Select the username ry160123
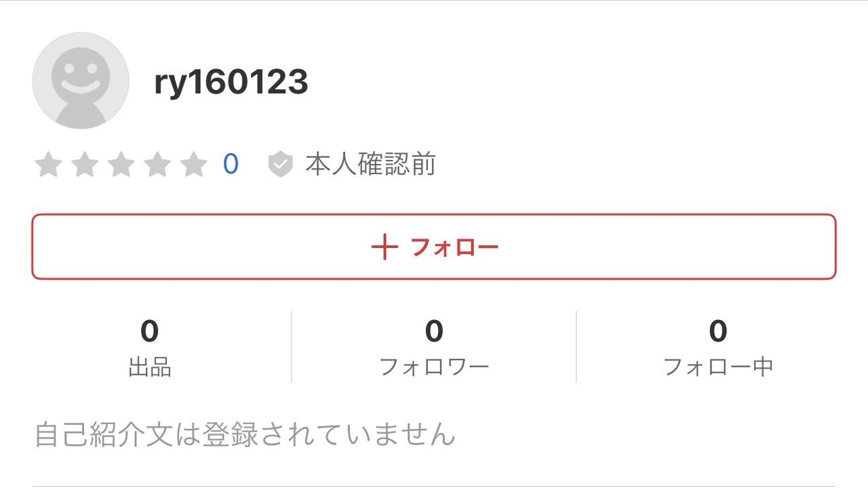The height and width of the screenshot is (492, 868). (231, 81)
